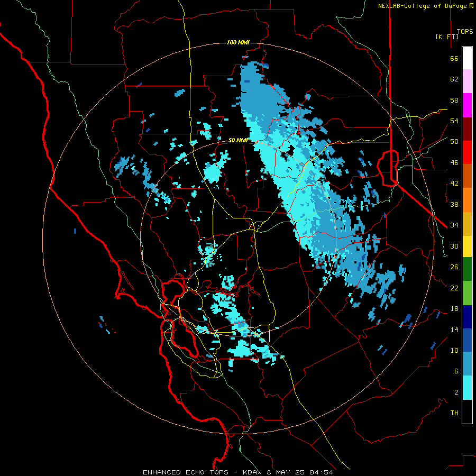Click the 54 legend value
Image resolution: width=476 pixels, height=476 pixels.
[454, 121]
